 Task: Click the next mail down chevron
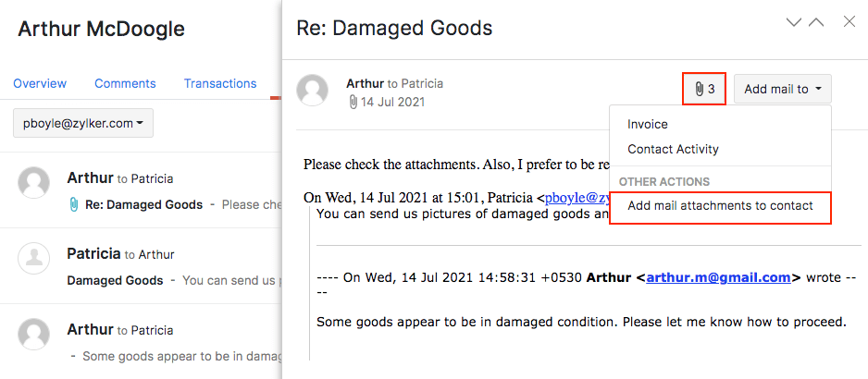[x=793, y=23]
